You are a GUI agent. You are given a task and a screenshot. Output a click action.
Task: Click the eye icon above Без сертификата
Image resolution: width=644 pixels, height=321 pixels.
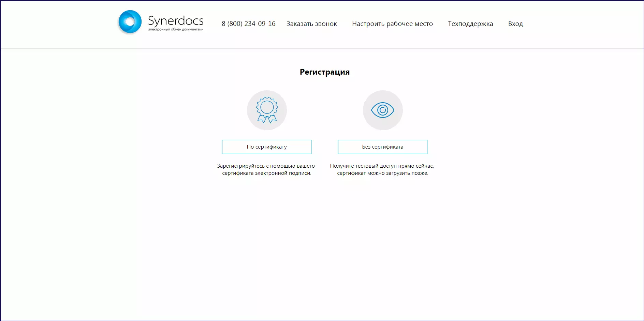383,110
